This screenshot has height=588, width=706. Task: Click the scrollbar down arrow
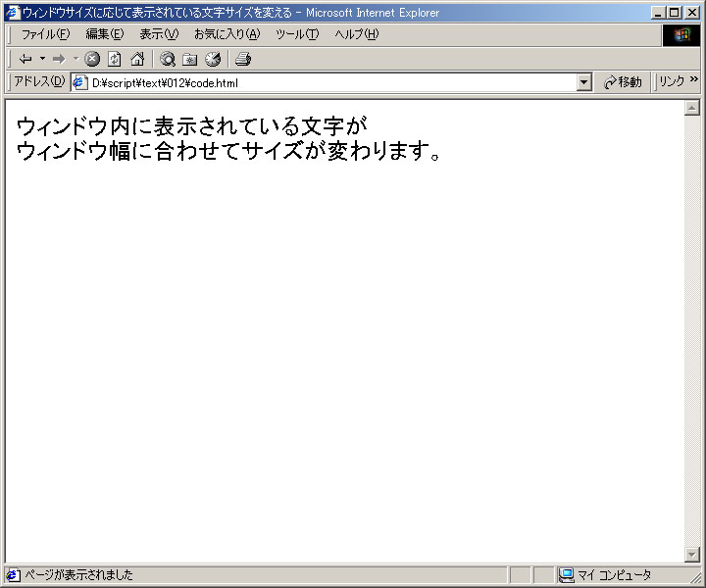(691, 555)
